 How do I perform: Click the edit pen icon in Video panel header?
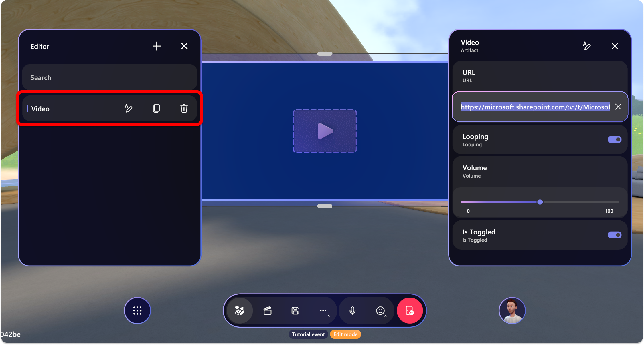[x=587, y=46]
